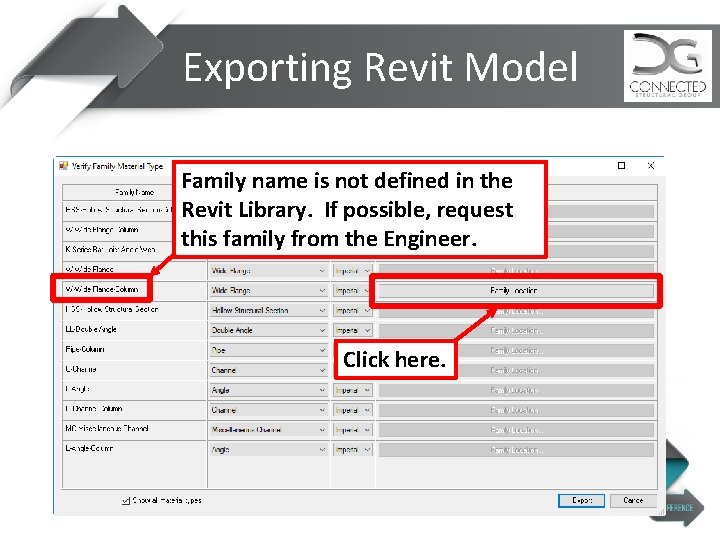This screenshot has width=720, height=540.
Task: Click the Cancel button
Action: point(633,501)
